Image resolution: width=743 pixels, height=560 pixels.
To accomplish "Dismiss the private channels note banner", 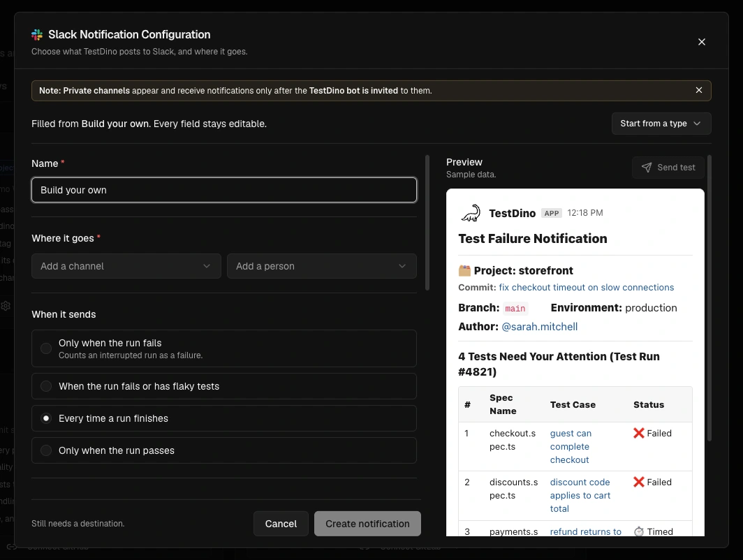I will pos(698,90).
